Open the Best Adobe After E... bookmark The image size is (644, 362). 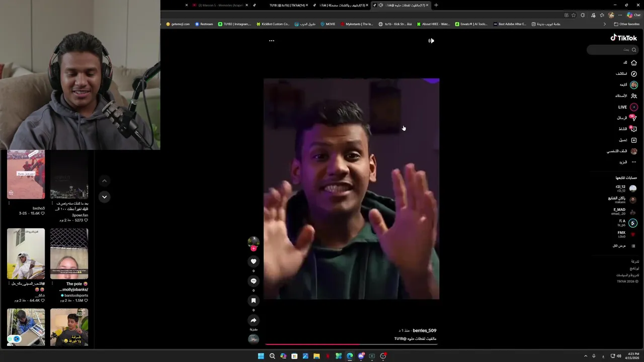pyautogui.click(x=509, y=24)
